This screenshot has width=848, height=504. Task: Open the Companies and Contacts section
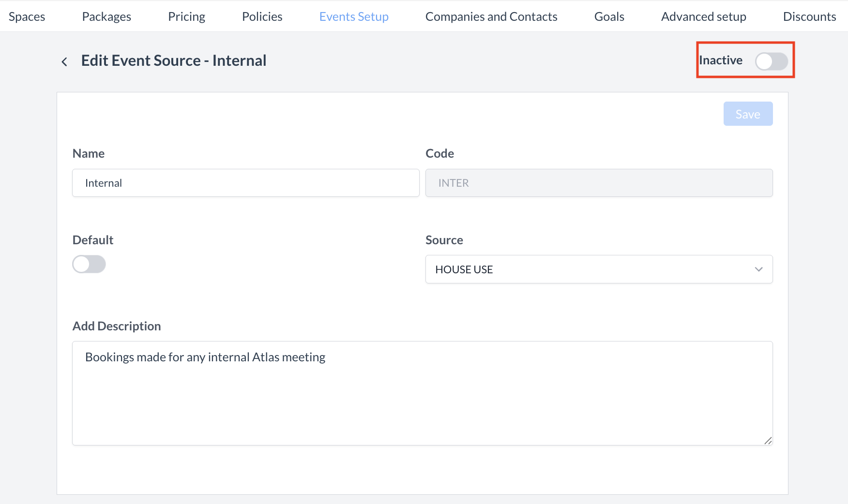491,16
